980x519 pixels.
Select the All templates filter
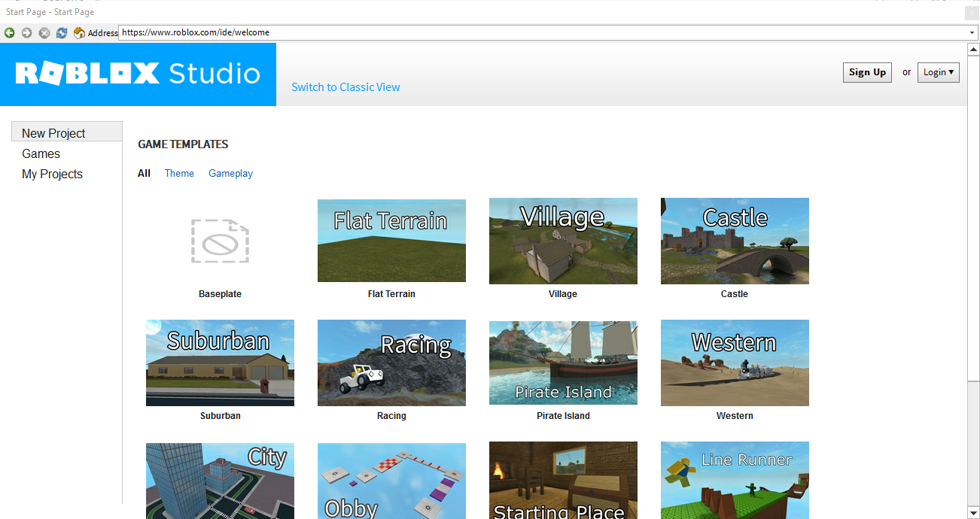(145, 173)
